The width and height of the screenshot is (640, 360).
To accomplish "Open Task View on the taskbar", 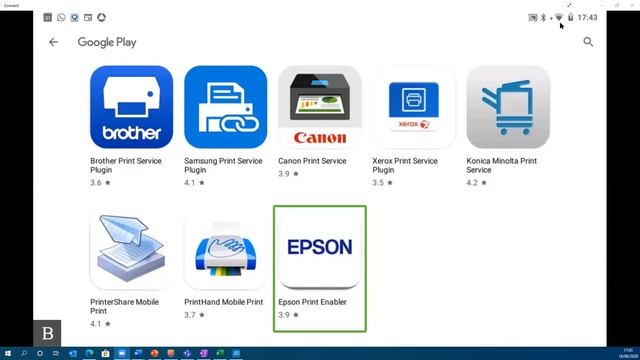I will pos(56,353).
